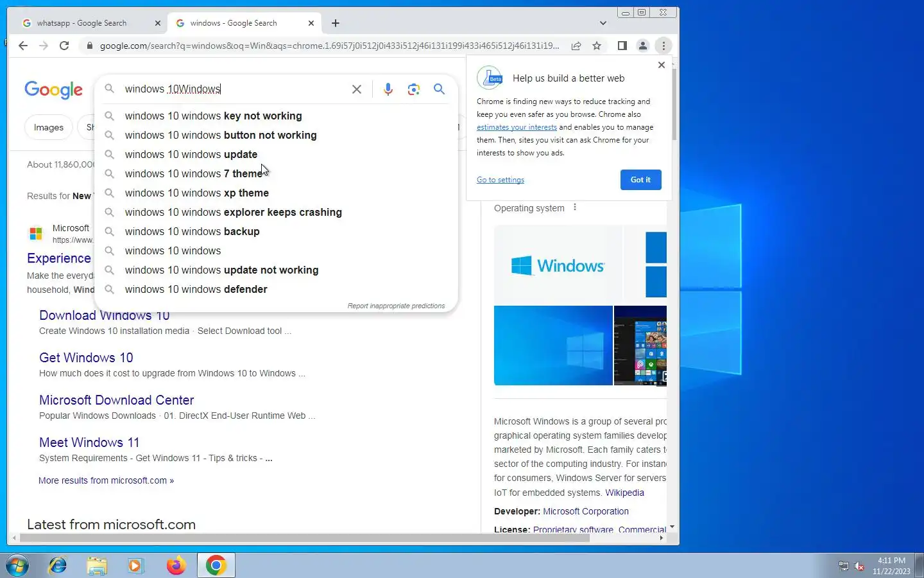Select 'windows 10 windows xp theme' suggestion

pyautogui.click(x=276, y=193)
